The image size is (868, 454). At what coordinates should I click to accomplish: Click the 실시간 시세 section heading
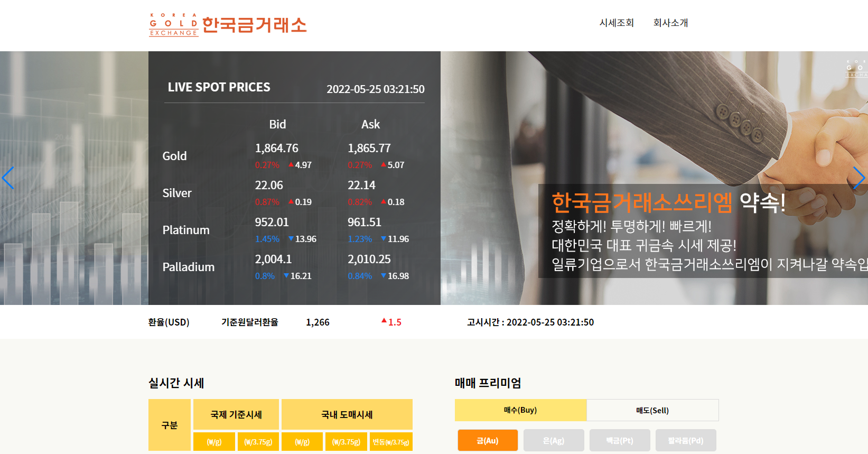coord(176,383)
